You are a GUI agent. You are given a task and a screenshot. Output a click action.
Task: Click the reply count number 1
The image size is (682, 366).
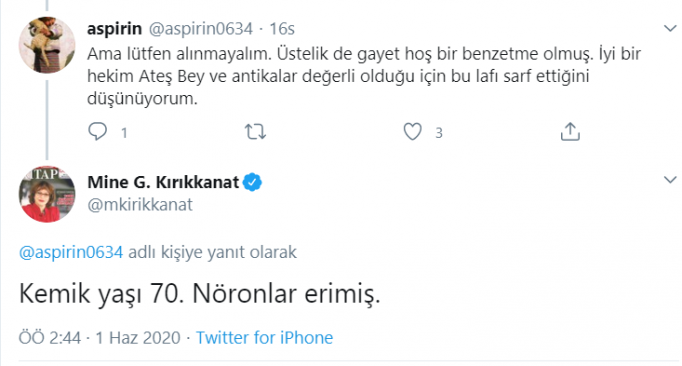pos(124,133)
